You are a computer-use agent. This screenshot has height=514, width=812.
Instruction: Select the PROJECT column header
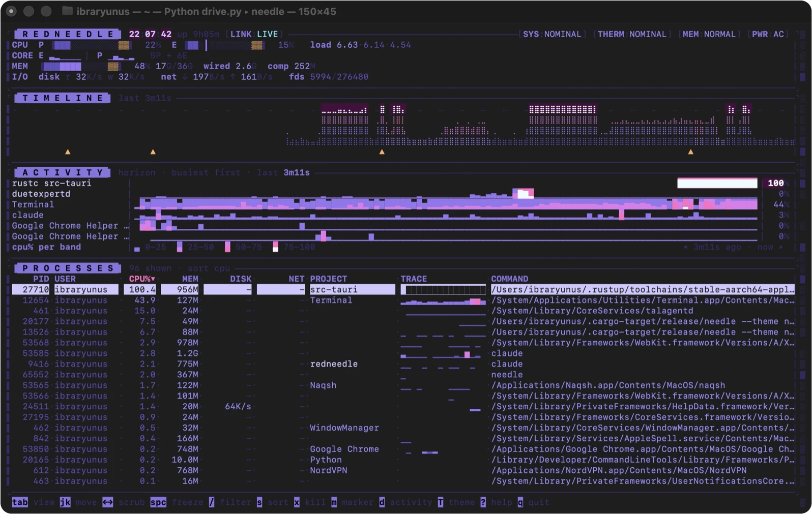[329, 279]
